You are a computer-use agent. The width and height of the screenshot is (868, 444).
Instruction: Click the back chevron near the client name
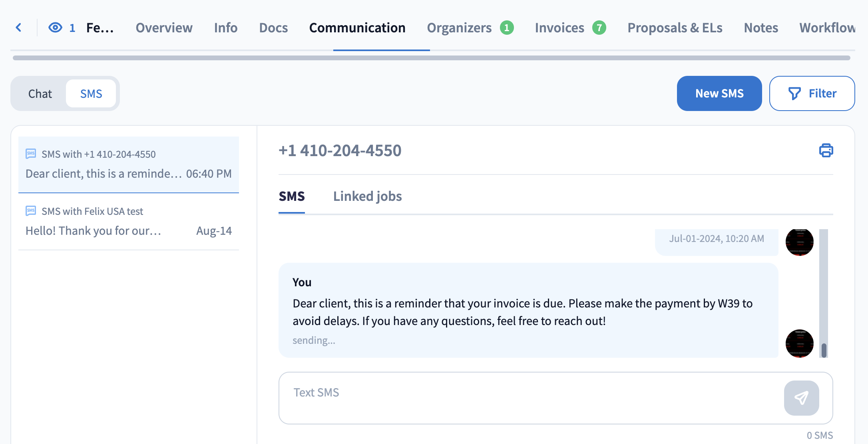[18, 27]
